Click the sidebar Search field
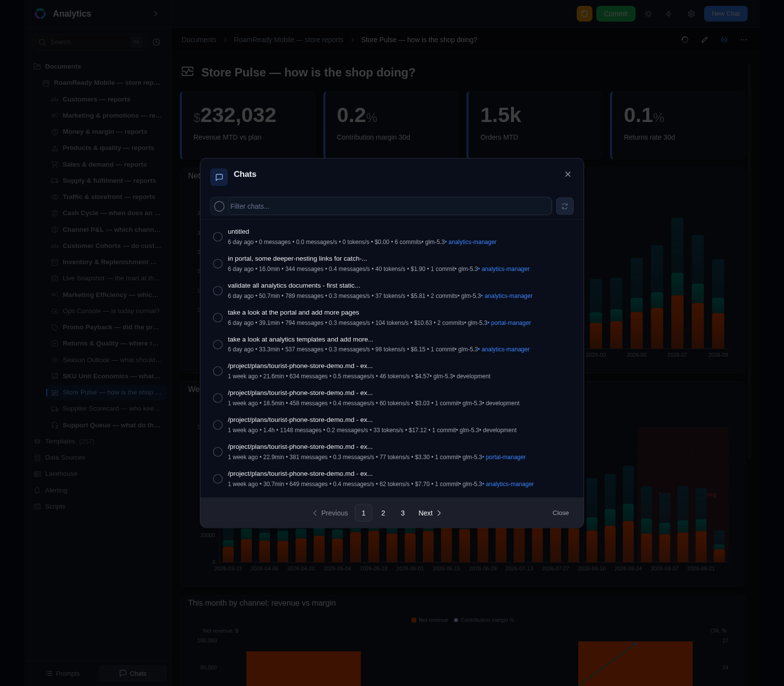784x686 pixels. pos(89,42)
